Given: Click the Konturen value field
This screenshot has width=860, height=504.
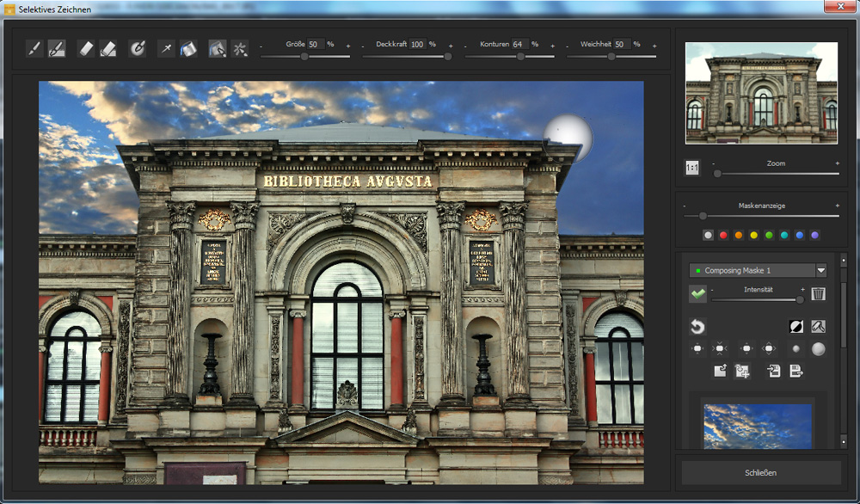Looking at the screenshot, I should point(519,44).
